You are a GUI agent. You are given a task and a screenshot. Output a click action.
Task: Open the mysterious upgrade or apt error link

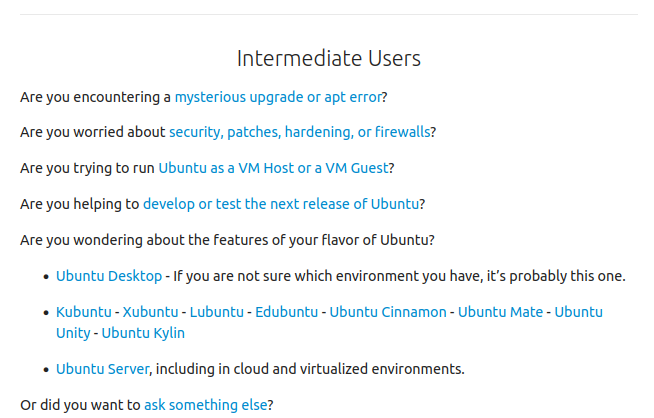tap(277, 97)
